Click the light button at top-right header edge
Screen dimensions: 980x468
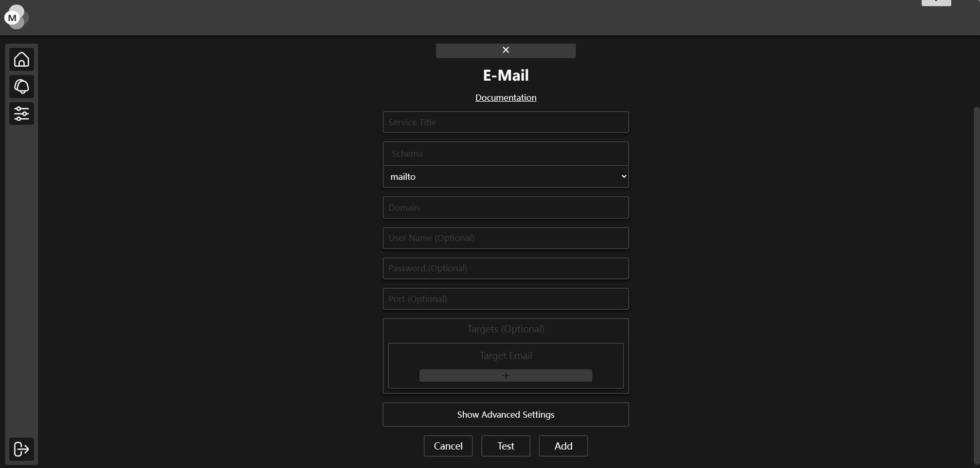click(x=936, y=3)
